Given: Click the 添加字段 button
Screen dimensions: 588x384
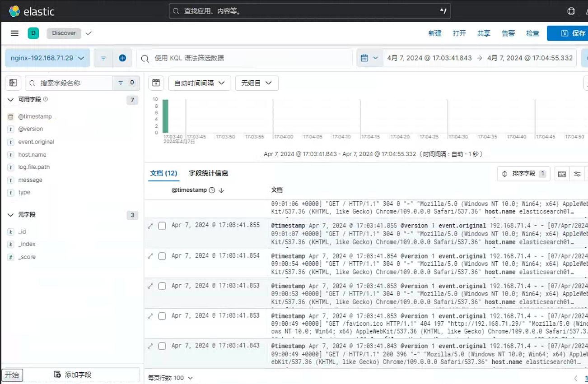Looking at the screenshot, I should tap(73, 375).
